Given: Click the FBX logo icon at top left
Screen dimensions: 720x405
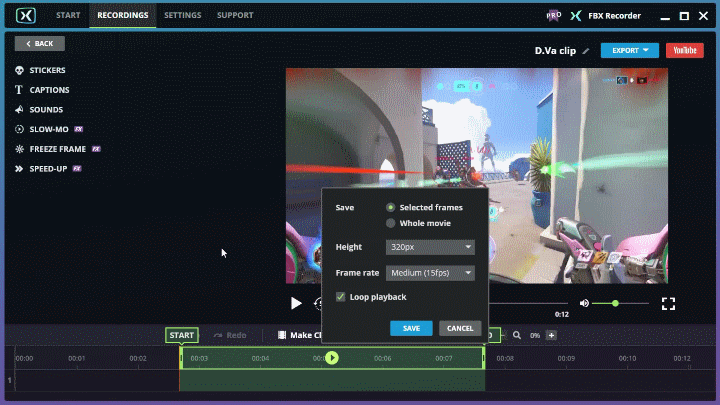Looking at the screenshot, I should coord(26,16).
